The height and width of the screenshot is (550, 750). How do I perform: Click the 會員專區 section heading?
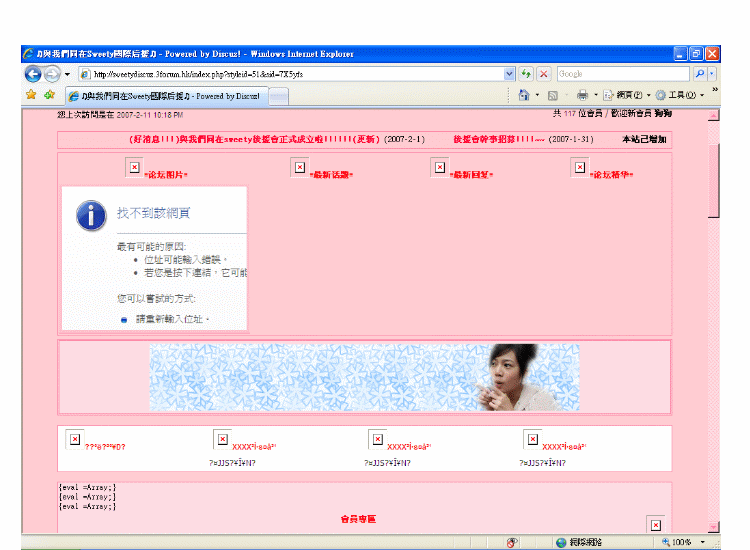[358, 519]
